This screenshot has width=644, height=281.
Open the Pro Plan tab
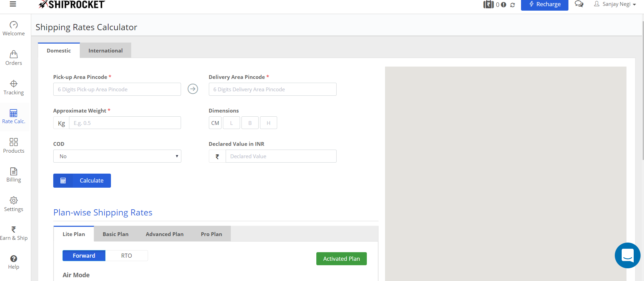(211, 234)
